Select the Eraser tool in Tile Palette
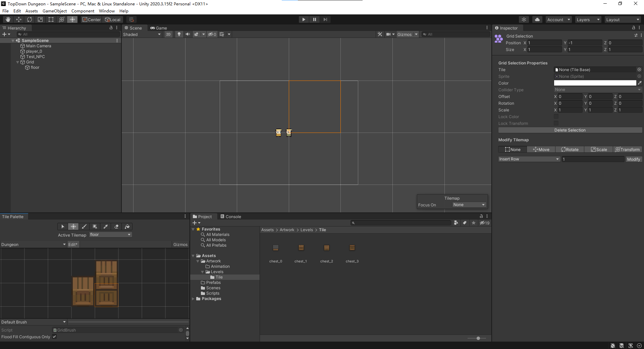 116,227
